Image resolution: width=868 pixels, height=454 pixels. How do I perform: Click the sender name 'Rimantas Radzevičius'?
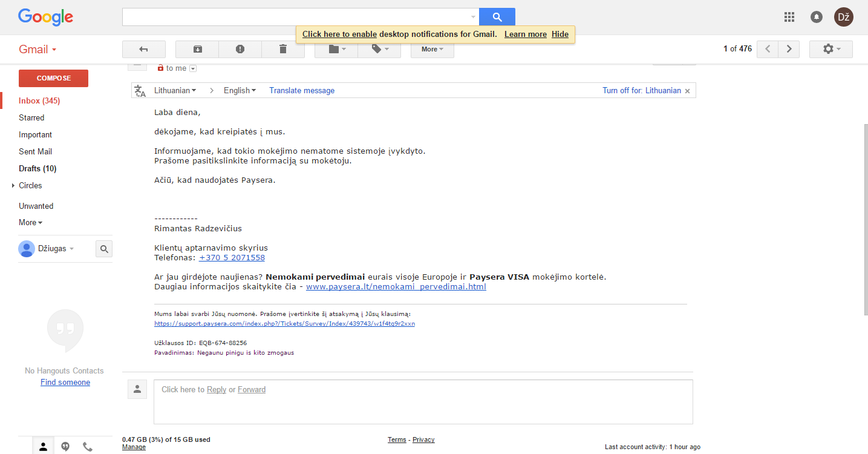point(198,229)
